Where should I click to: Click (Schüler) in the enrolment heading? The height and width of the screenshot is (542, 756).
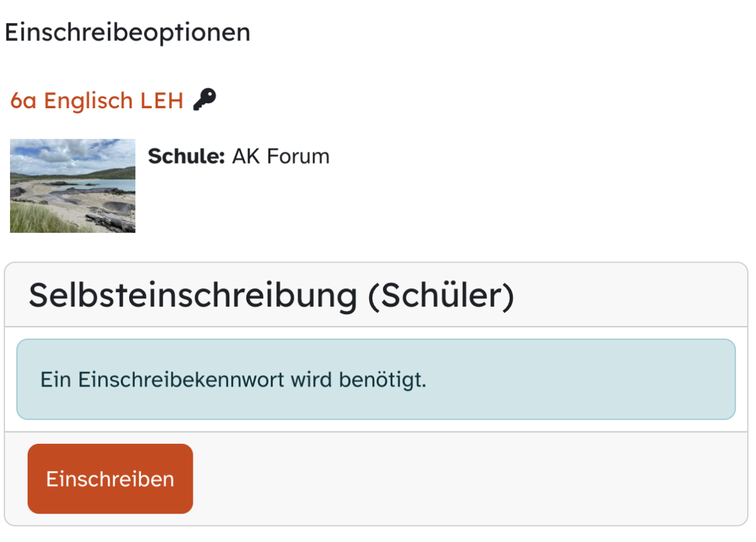441,295
